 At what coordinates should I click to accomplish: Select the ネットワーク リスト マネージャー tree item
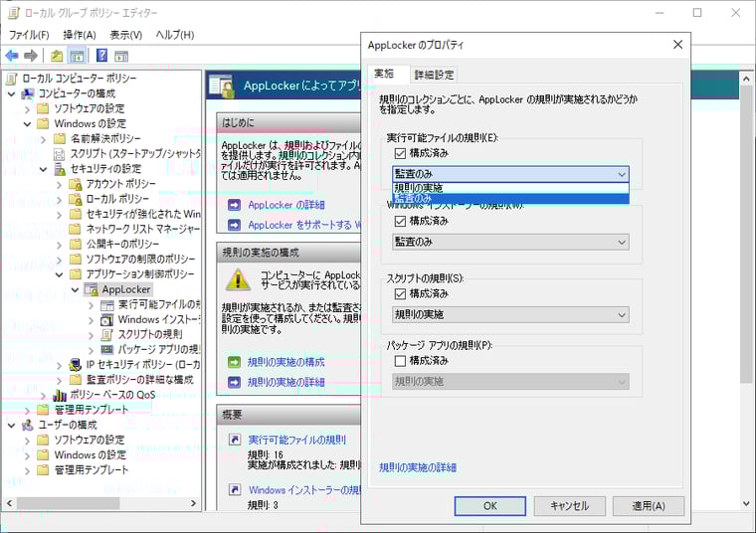[x=142, y=229]
